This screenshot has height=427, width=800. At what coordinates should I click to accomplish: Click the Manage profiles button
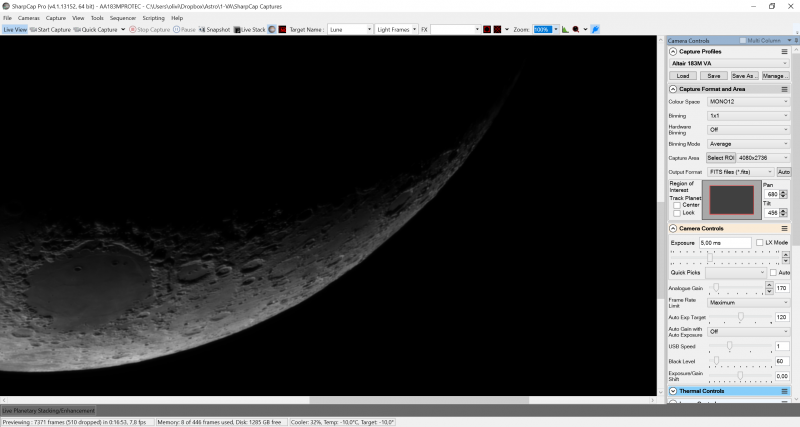775,75
